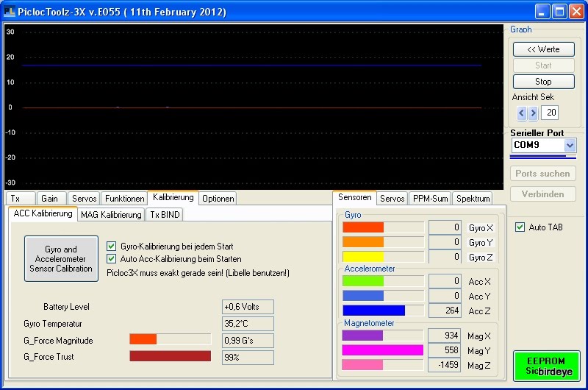The image size is (588, 390).
Task: Select the Gain tab
Action: click(49, 199)
